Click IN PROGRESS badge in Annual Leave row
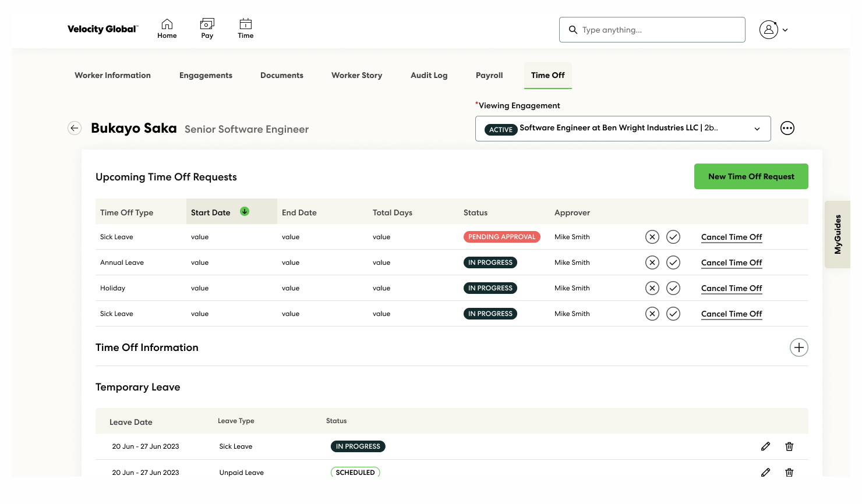Image resolution: width=862 pixels, height=504 pixels. click(x=490, y=262)
